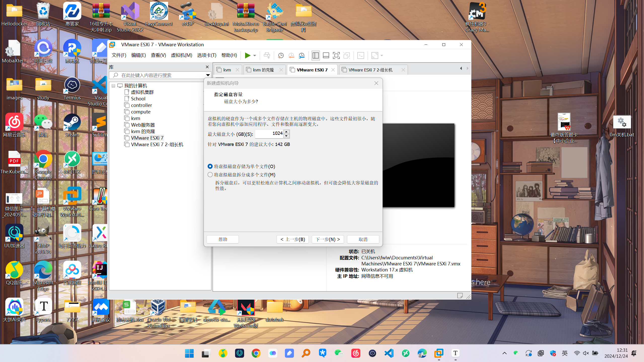Click VMware Workstation icon in taskbar

click(439, 353)
